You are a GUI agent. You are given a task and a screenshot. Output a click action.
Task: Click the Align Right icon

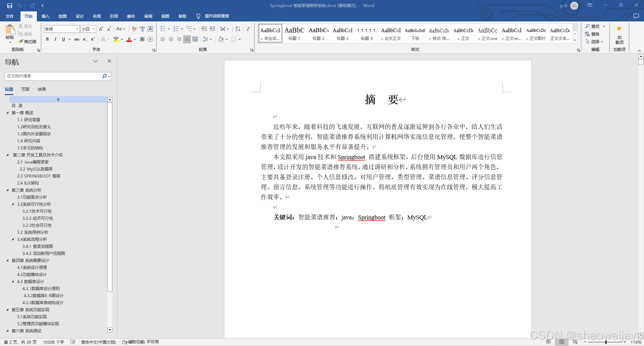pos(179,39)
